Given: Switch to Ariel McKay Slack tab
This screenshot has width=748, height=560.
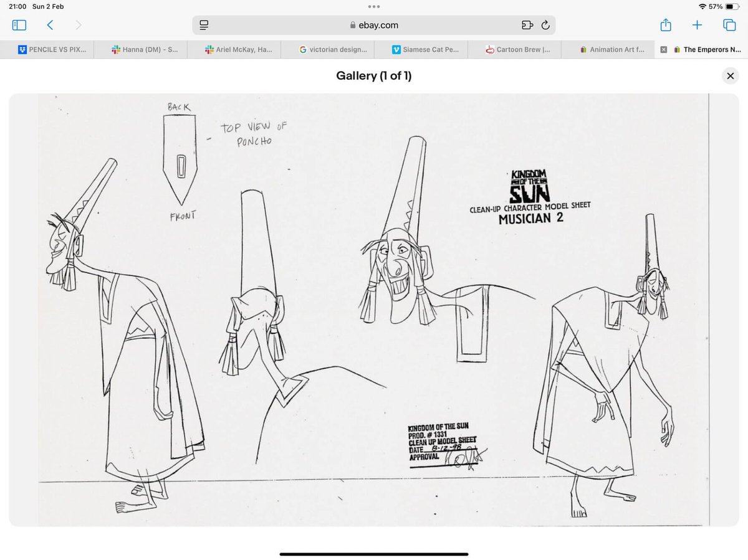Looking at the screenshot, I should coord(234,50).
